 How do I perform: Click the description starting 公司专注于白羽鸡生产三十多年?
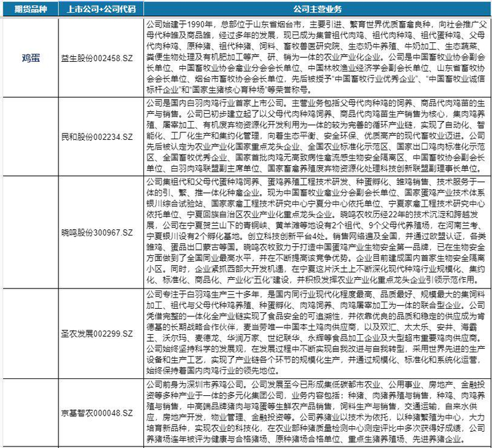tap(318, 333)
